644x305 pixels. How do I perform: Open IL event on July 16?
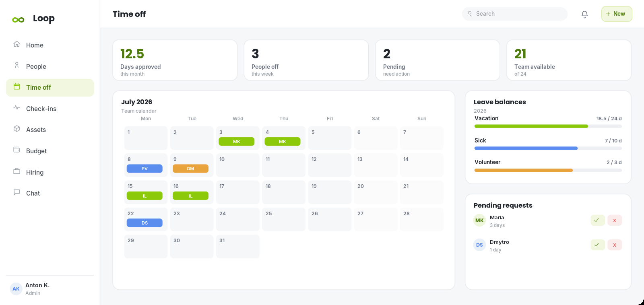click(x=190, y=196)
